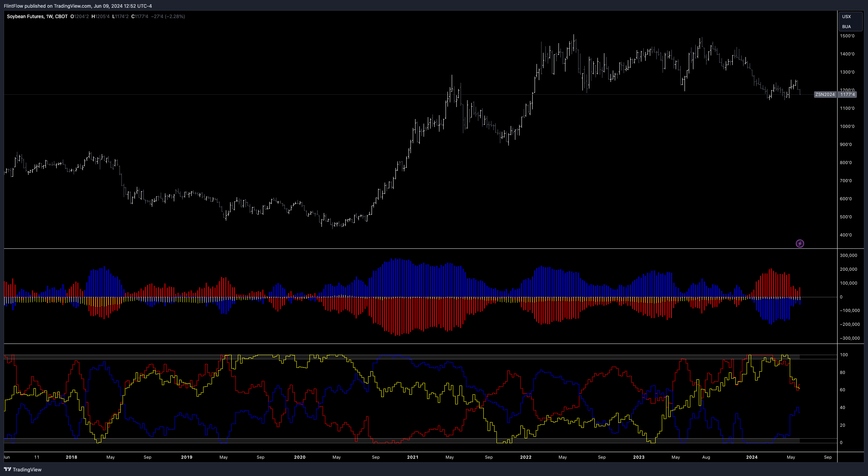Image resolution: width=868 pixels, height=476 pixels.
Task: Click the −300,000 histogram scale label
Action: [849, 338]
